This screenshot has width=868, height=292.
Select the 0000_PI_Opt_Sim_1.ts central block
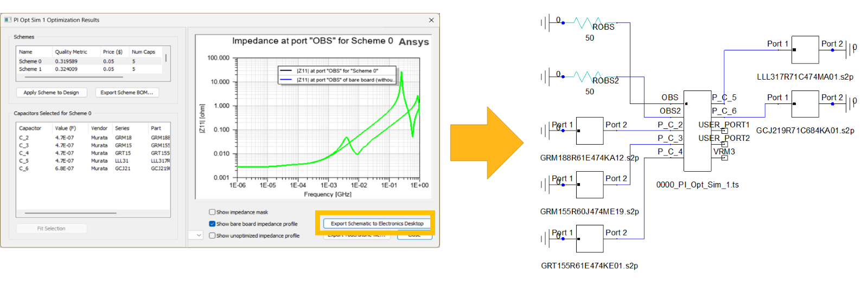[697, 131]
